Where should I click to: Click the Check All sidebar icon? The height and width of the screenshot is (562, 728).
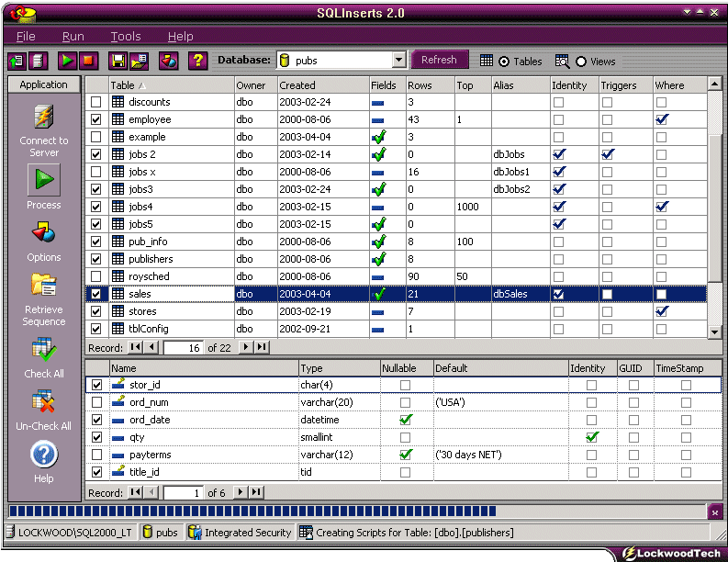point(44,349)
